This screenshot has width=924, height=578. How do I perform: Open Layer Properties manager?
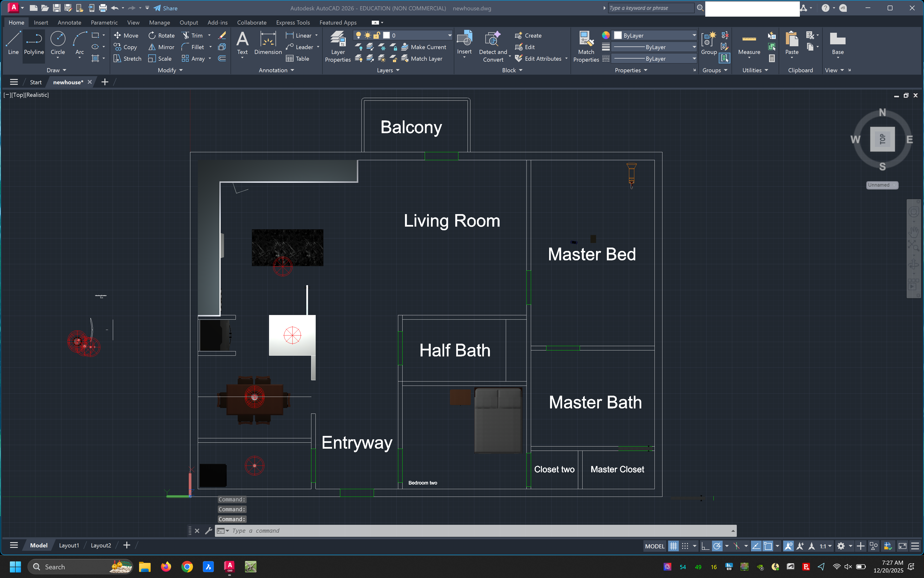[338, 46]
